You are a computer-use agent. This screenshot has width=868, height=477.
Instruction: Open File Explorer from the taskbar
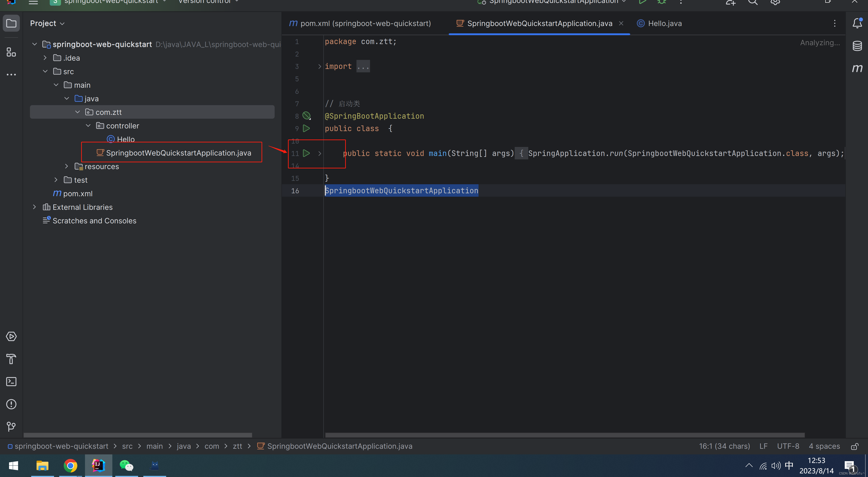pos(42,466)
